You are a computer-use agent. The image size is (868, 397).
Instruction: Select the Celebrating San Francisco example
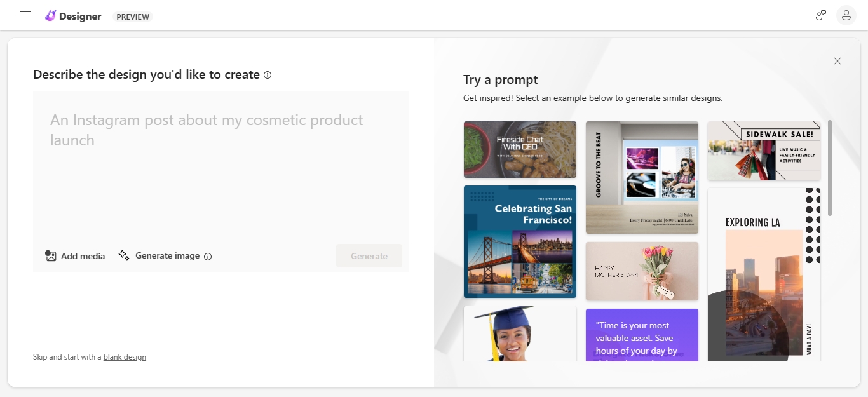pos(520,241)
